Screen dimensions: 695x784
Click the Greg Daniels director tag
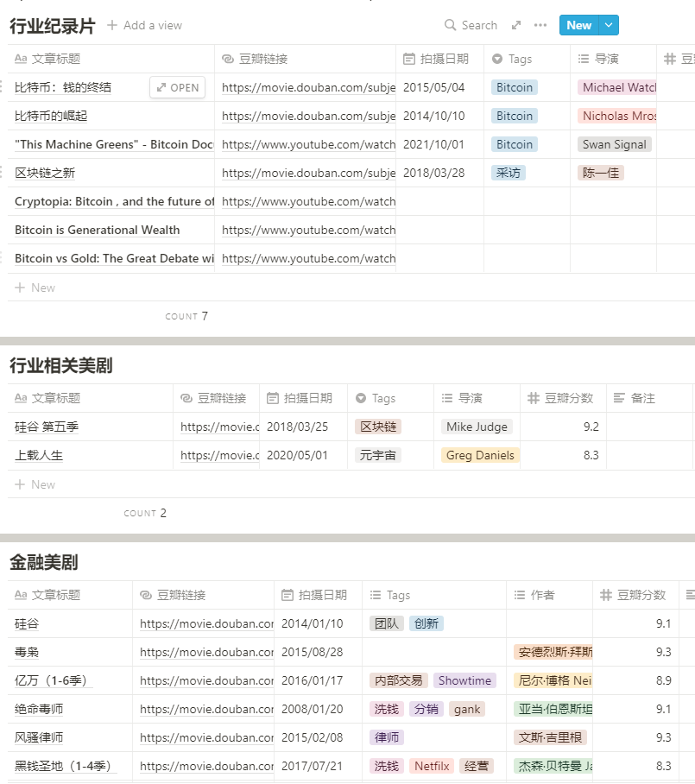click(x=480, y=456)
